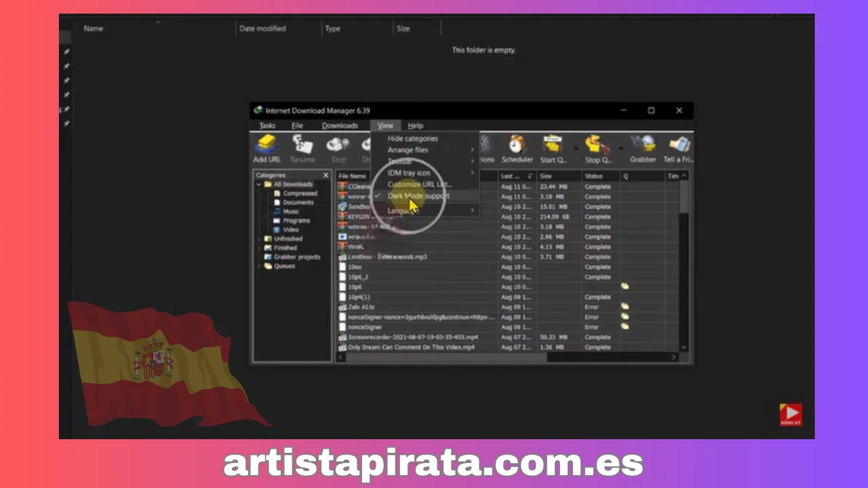
Task: Click the Stop Queue toolbar icon
Action: pos(598,148)
